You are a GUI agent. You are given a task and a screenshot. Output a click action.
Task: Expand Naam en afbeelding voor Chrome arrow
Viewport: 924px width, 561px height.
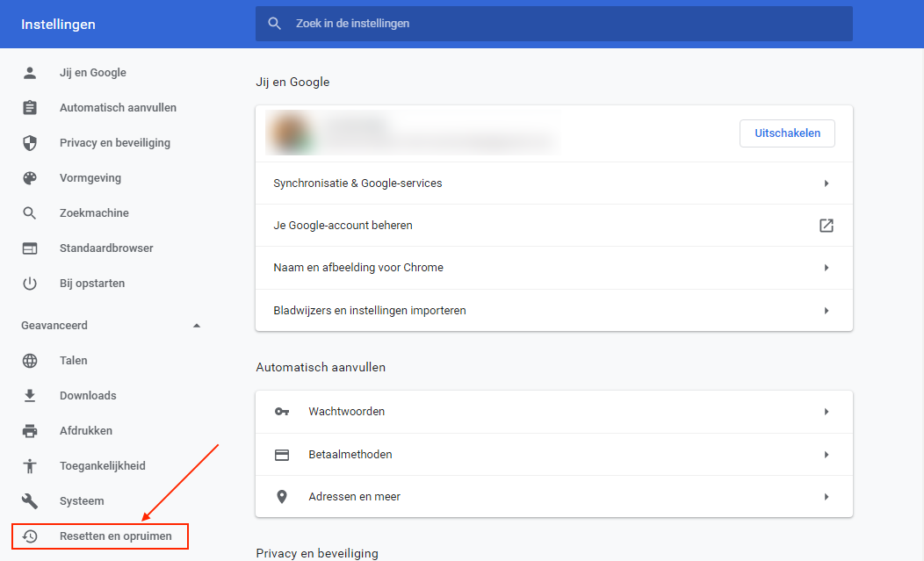tap(827, 268)
